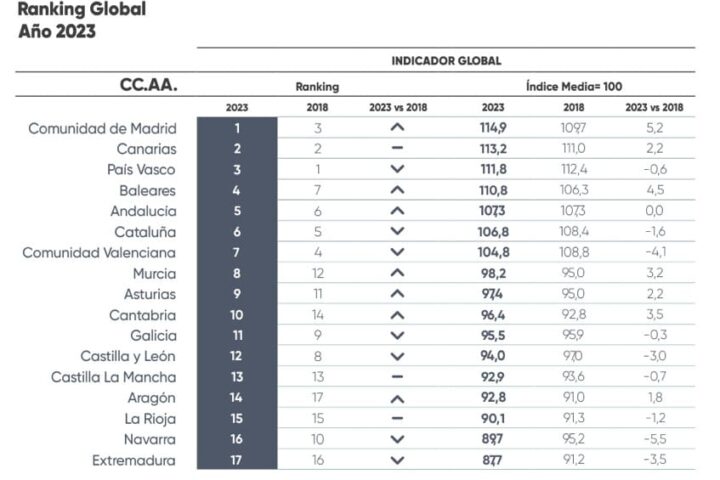The width and height of the screenshot is (720, 480).
Task: Click the dash icon in the Canarias row
Action: [397, 149]
